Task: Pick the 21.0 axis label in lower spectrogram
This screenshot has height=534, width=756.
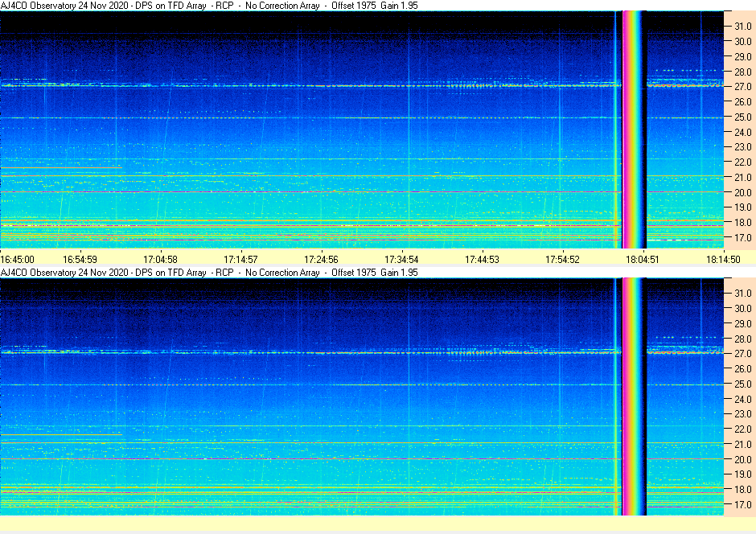Action: 743,445
